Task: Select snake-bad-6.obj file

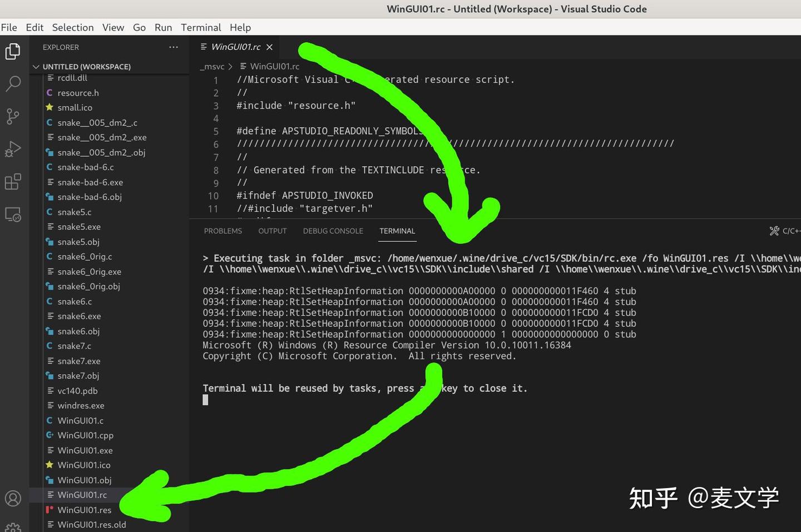Action: coord(90,197)
